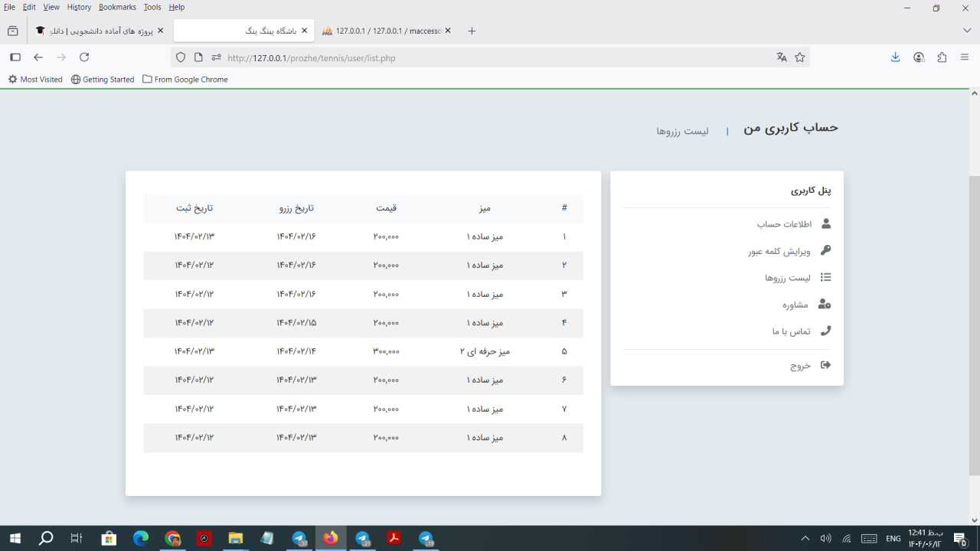Open the Bookmarks menu
Image resolution: width=980 pixels, height=551 pixels.
pyautogui.click(x=117, y=7)
